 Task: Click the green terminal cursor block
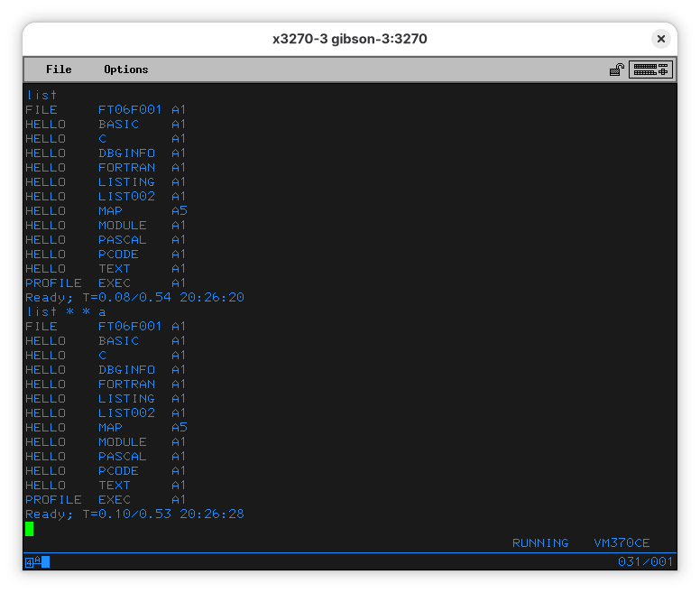29,529
